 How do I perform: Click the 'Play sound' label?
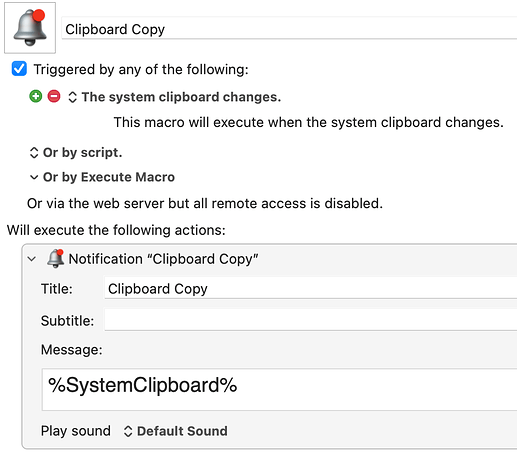[76, 431]
